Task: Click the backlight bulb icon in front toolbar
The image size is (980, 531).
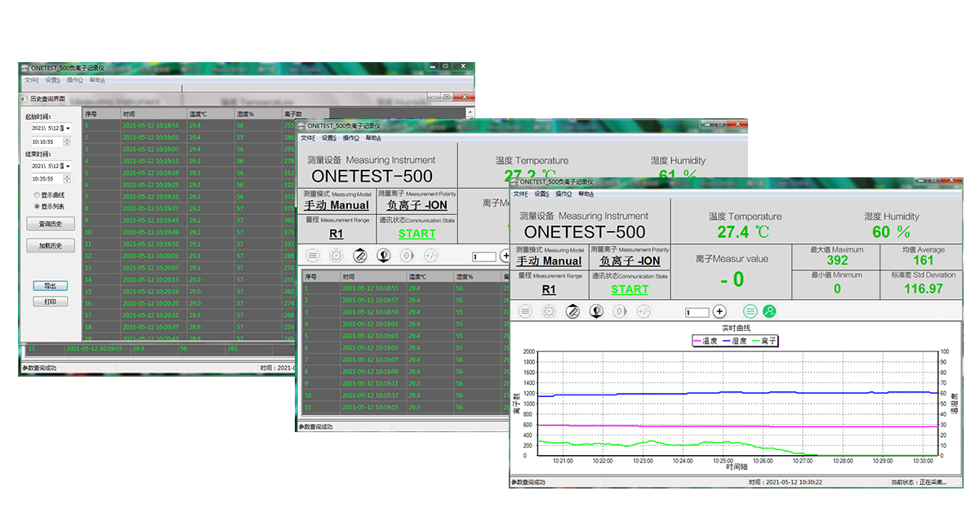Action: coord(597,311)
